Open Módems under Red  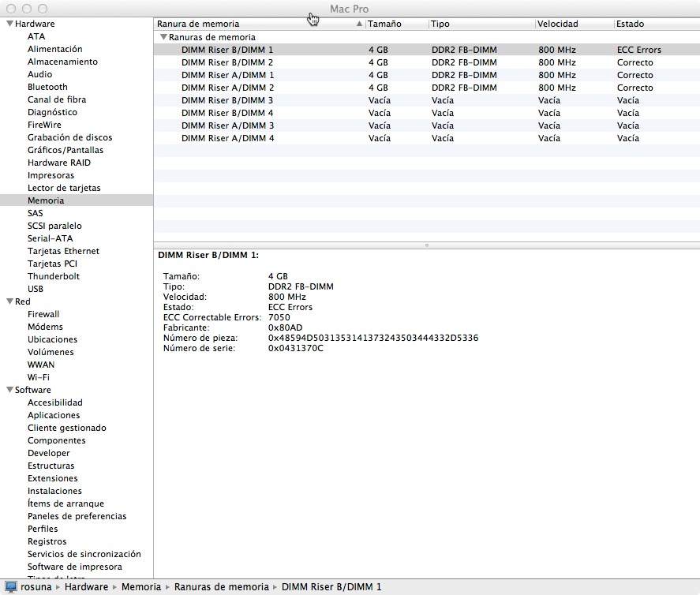tap(45, 327)
